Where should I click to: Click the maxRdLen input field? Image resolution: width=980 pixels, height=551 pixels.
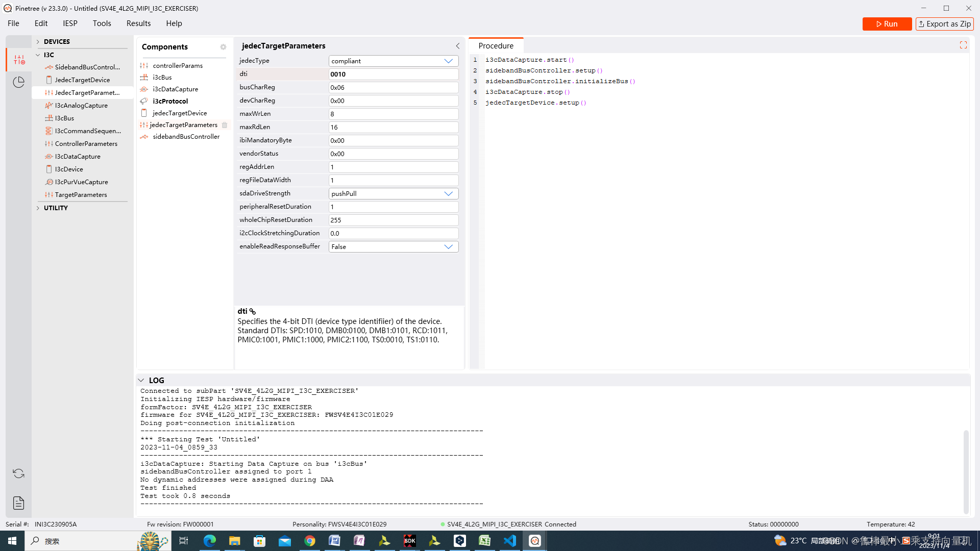pos(394,127)
